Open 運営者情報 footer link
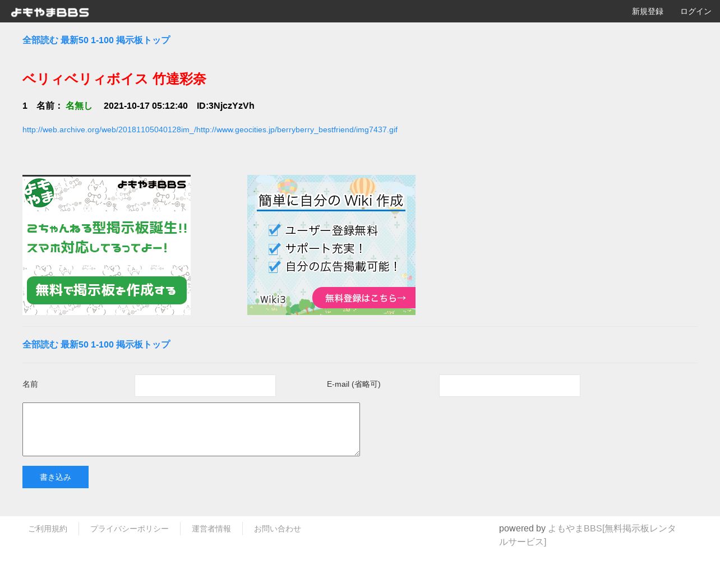Image resolution: width=720 pixels, height=588 pixels. (x=211, y=529)
